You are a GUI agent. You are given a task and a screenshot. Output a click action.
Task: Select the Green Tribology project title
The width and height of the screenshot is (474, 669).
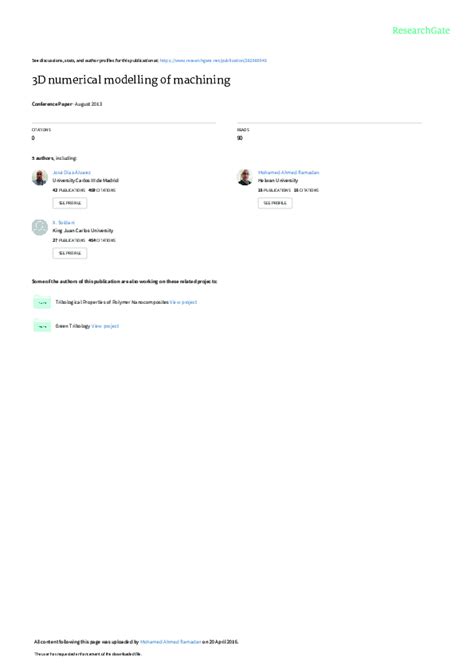pos(73,326)
